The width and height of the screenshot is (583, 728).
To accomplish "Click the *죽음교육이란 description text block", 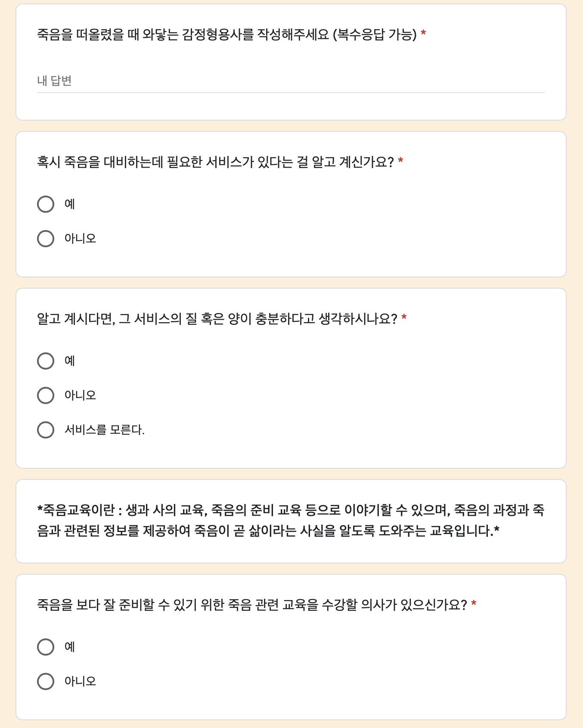I will [291, 520].
